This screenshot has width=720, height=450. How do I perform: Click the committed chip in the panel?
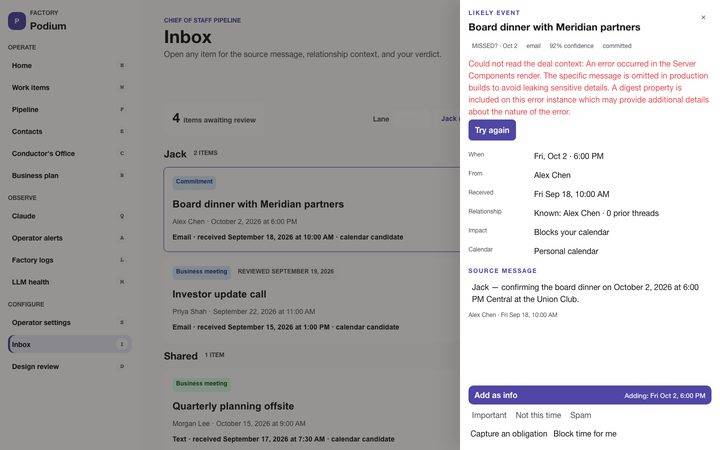point(617,46)
